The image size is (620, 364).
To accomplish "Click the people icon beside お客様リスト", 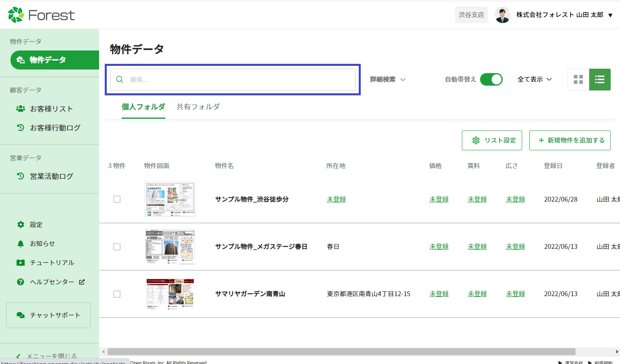I will (x=21, y=109).
